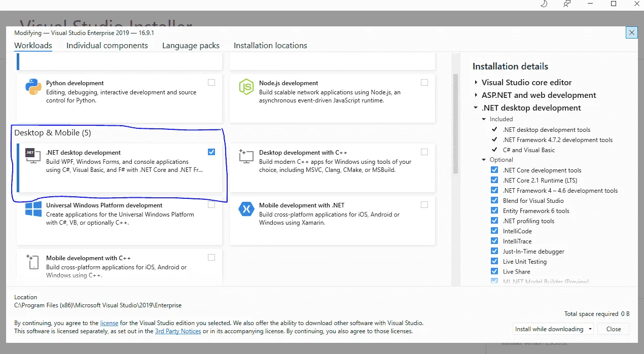Image resolution: width=644 pixels, height=354 pixels.
Task: Click the workloads list vertical scrollbar
Action: point(455,124)
